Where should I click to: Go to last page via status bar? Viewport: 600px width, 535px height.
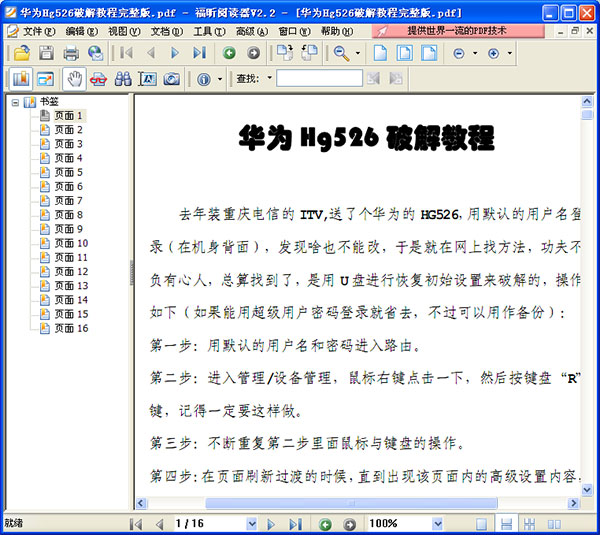[295, 524]
